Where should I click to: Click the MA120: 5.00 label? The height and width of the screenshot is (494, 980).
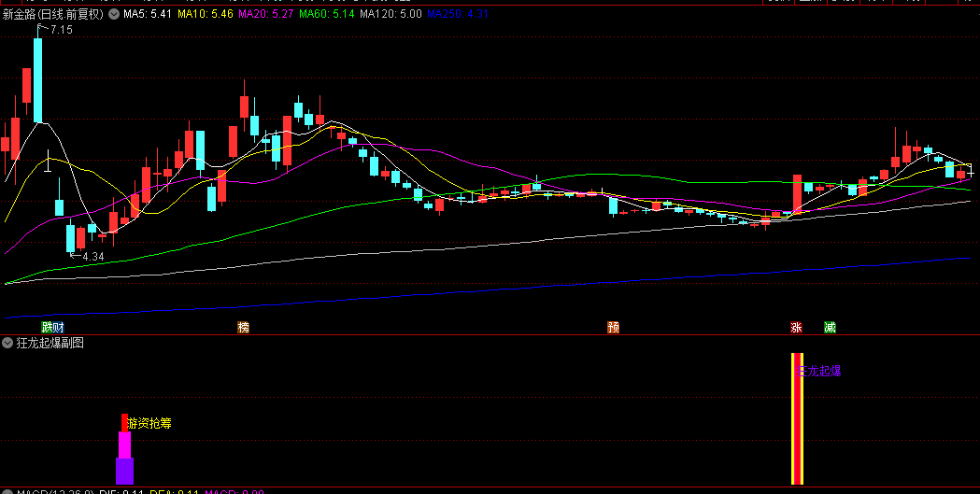tap(391, 14)
